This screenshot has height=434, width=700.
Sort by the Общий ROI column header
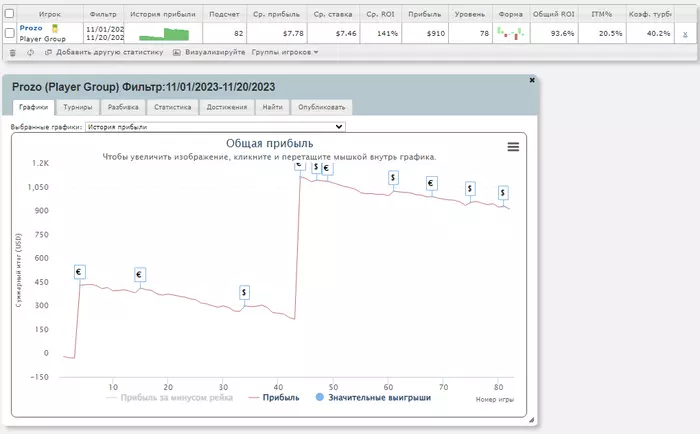[x=554, y=14]
